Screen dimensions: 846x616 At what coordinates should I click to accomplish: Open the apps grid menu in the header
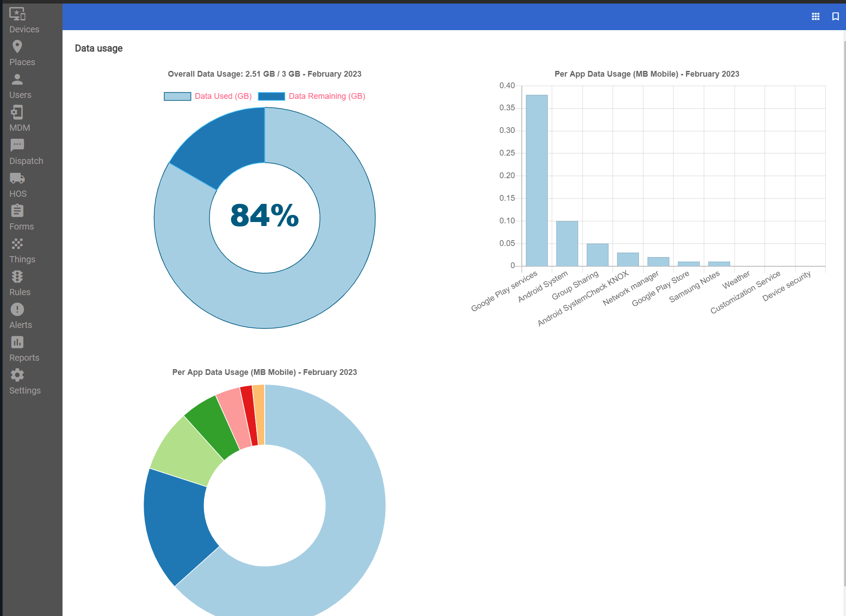[x=816, y=16]
